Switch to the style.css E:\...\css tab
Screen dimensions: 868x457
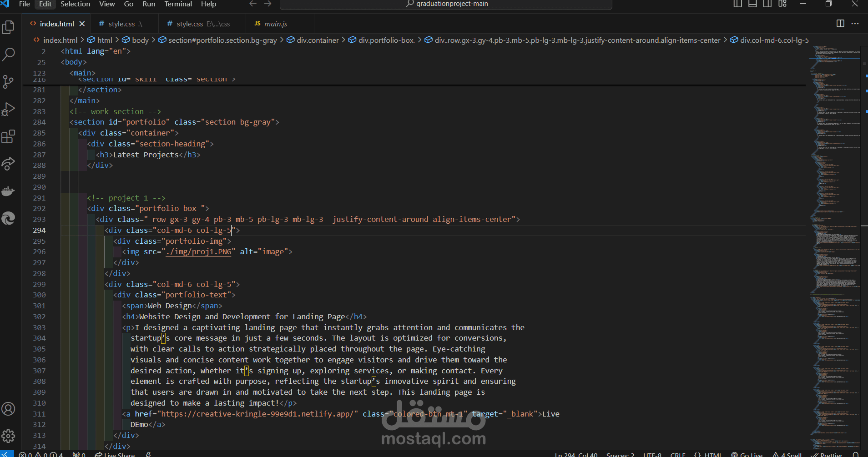pyautogui.click(x=202, y=24)
